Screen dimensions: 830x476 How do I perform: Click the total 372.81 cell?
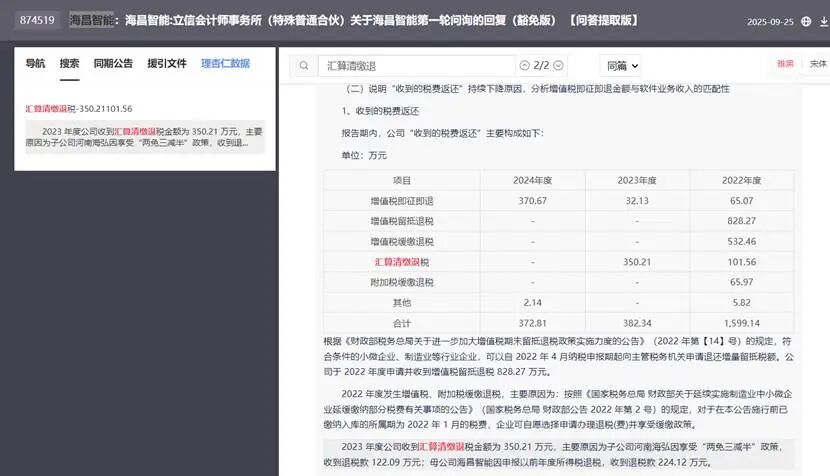pos(533,324)
